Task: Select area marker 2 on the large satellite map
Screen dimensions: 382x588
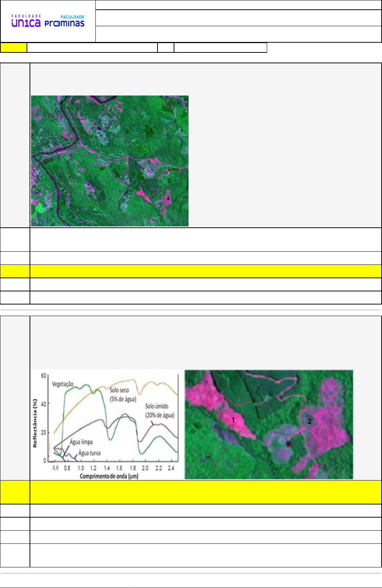Action: (x=151, y=131)
